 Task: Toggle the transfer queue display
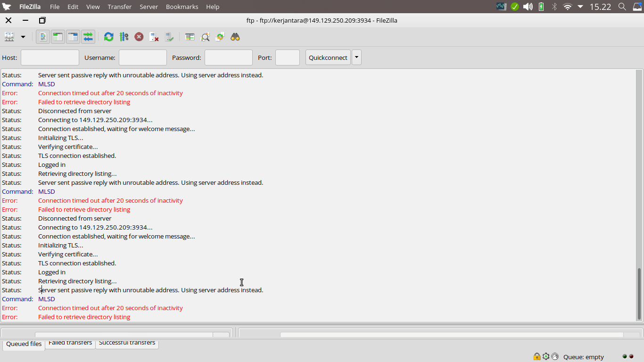pyautogui.click(x=88, y=37)
